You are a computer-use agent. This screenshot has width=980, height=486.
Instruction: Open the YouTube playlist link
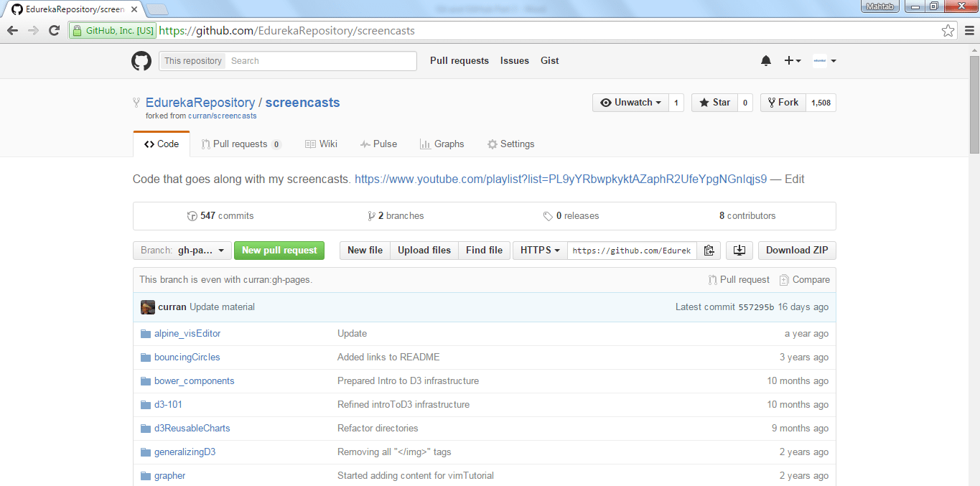(x=561, y=179)
